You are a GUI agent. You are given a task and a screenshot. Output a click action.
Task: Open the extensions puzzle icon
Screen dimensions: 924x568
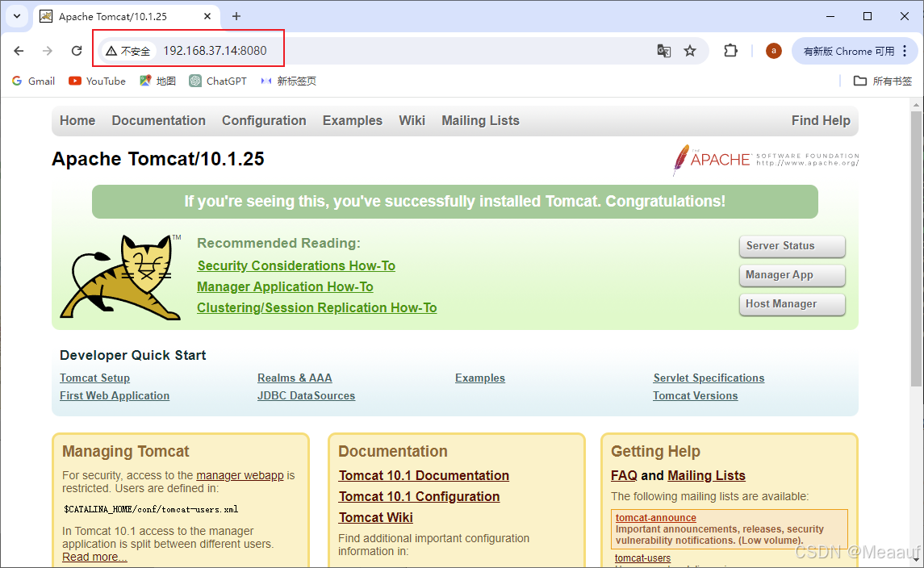tap(730, 52)
